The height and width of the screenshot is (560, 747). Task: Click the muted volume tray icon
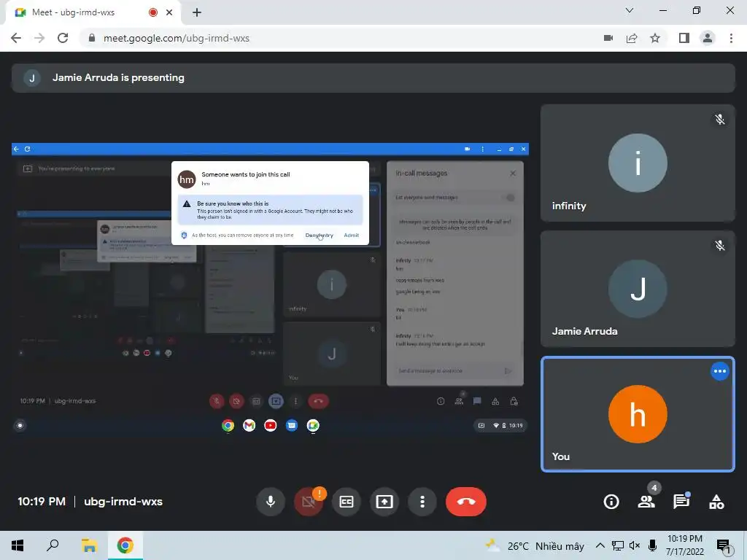[x=635, y=545]
